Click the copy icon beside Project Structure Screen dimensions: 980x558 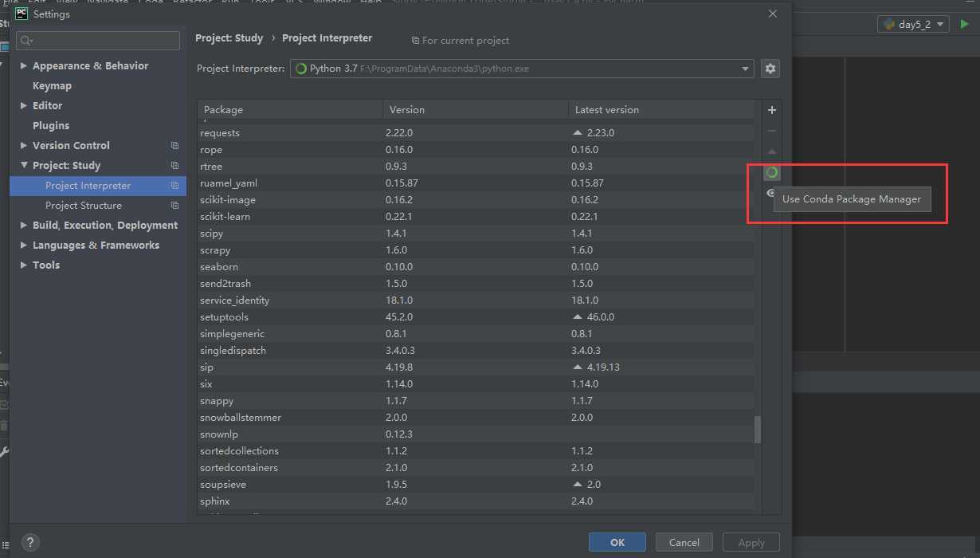point(174,206)
